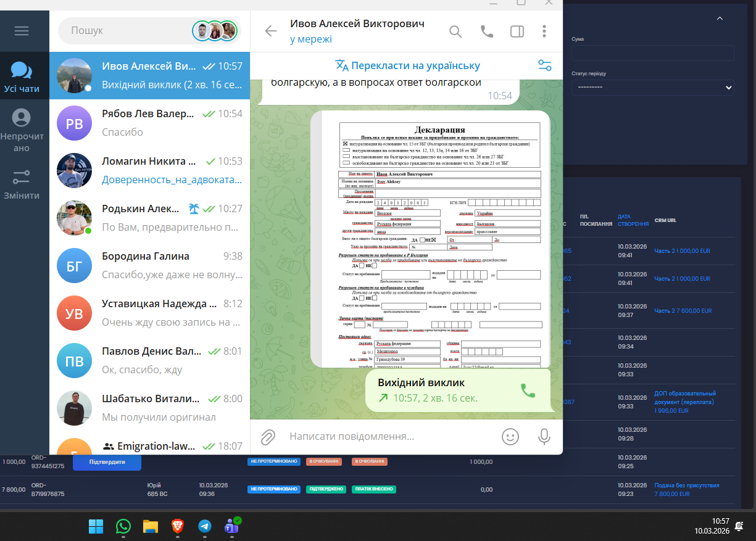Open the emoji picker smiley icon
This screenshot has height=541, width=756.
[x=510, y=437]
